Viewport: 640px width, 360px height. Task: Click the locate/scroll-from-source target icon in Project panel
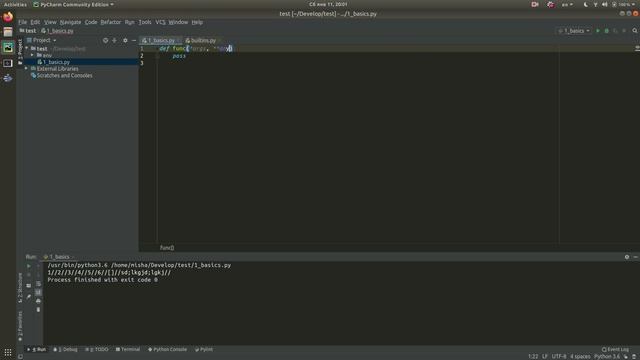[105, 40]
